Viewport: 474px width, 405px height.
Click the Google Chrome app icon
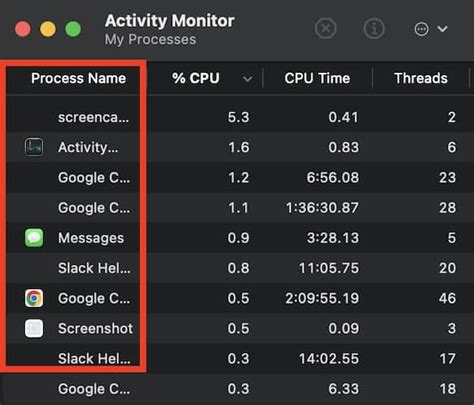pos(34,298)
